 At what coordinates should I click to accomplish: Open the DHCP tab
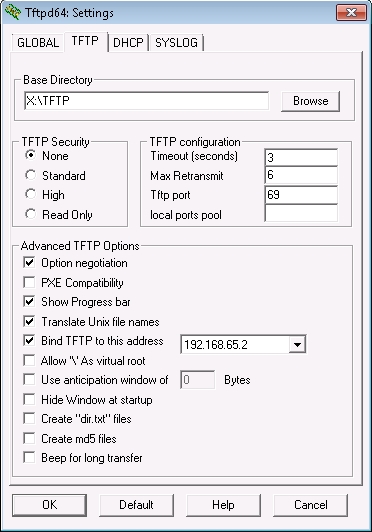[128, 43]
